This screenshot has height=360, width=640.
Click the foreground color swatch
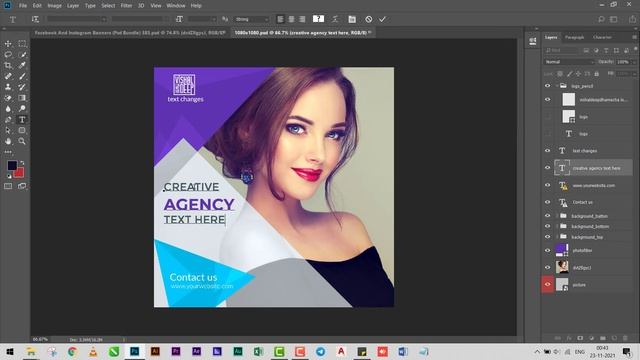pos(12,165)
